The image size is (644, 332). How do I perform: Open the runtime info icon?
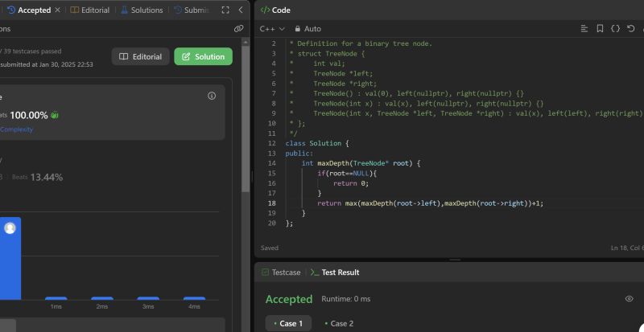212,96
